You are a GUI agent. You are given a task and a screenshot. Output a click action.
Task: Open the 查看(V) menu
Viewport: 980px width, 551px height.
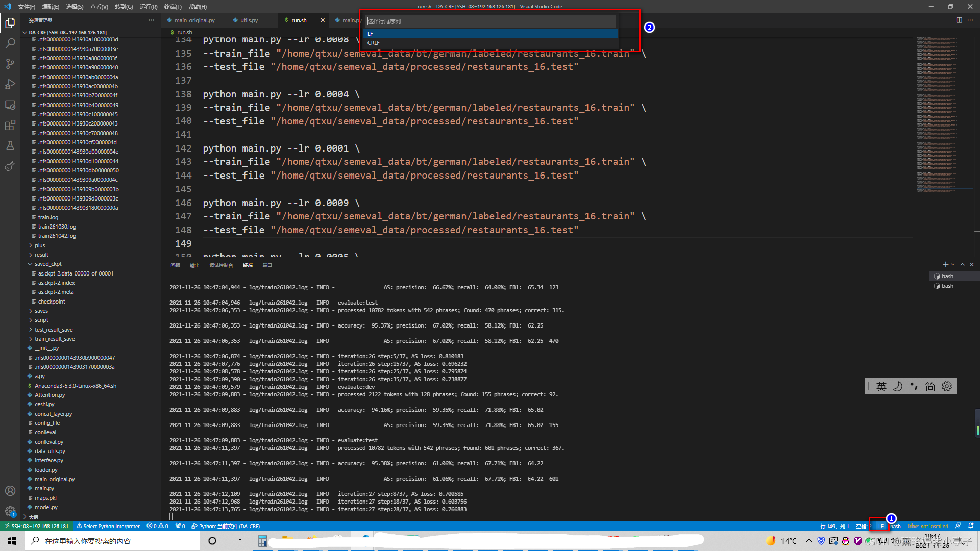(99, 7)
